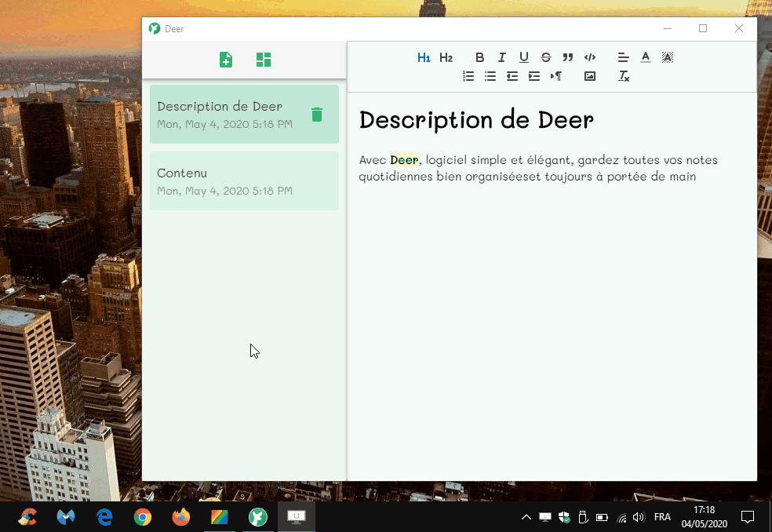Open the text alignment picker
The height and width of the screenshot is (532, 772).
tap(623, 57)
